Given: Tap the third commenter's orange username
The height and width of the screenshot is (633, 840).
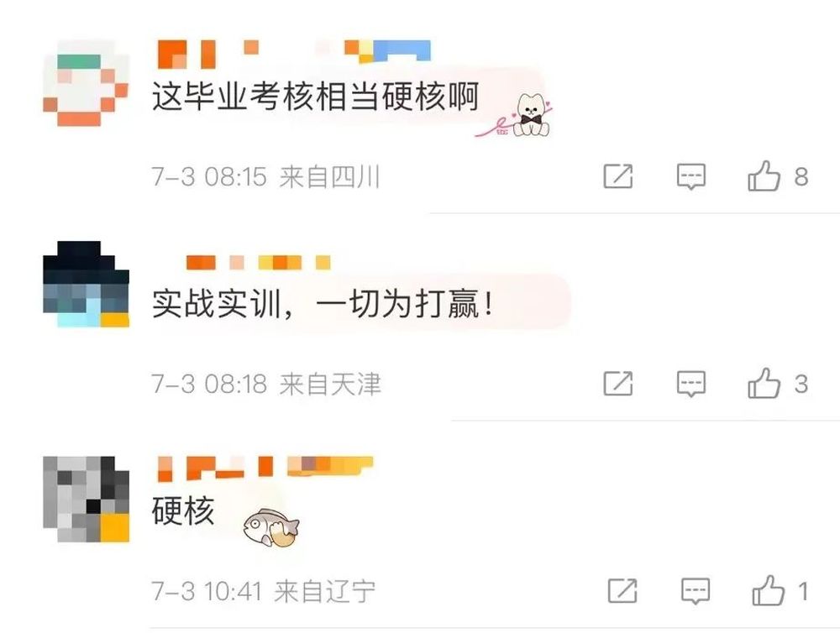Looking at the screenshot, I should pos(265,468).
